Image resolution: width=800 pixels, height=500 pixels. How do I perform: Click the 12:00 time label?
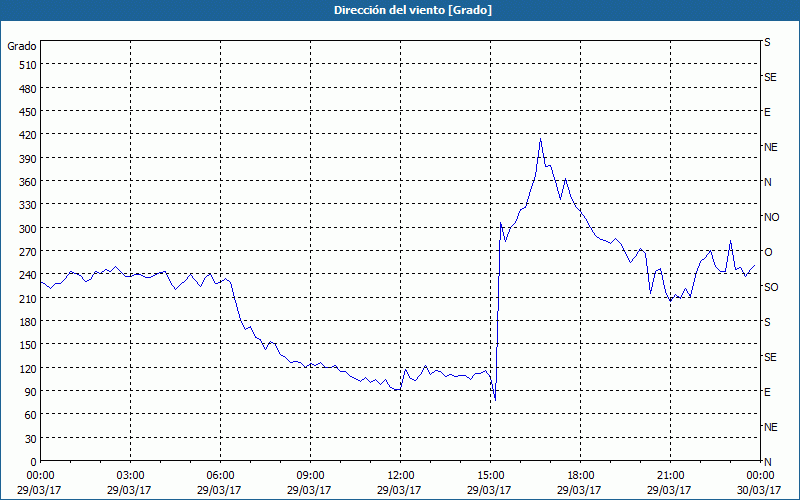coord(401,476)
